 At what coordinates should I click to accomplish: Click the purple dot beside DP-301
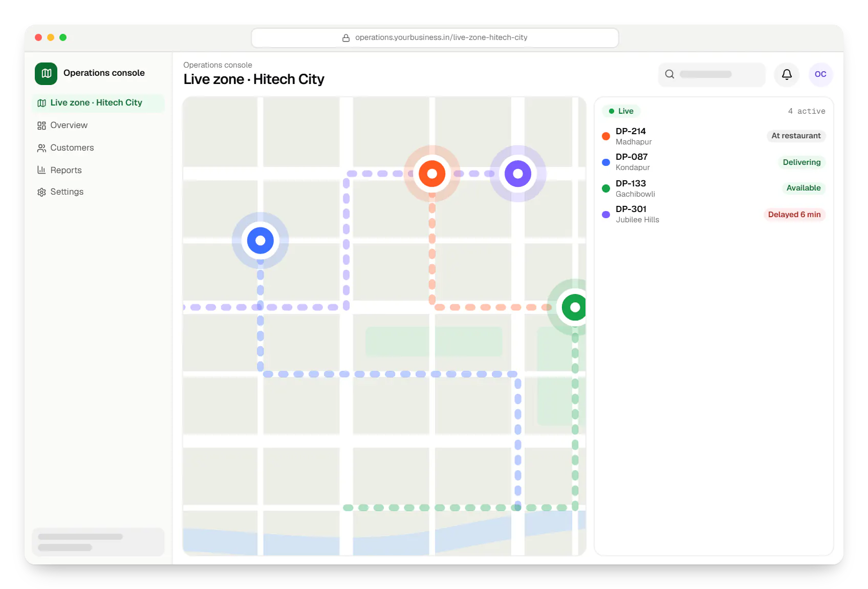[606, 215]
